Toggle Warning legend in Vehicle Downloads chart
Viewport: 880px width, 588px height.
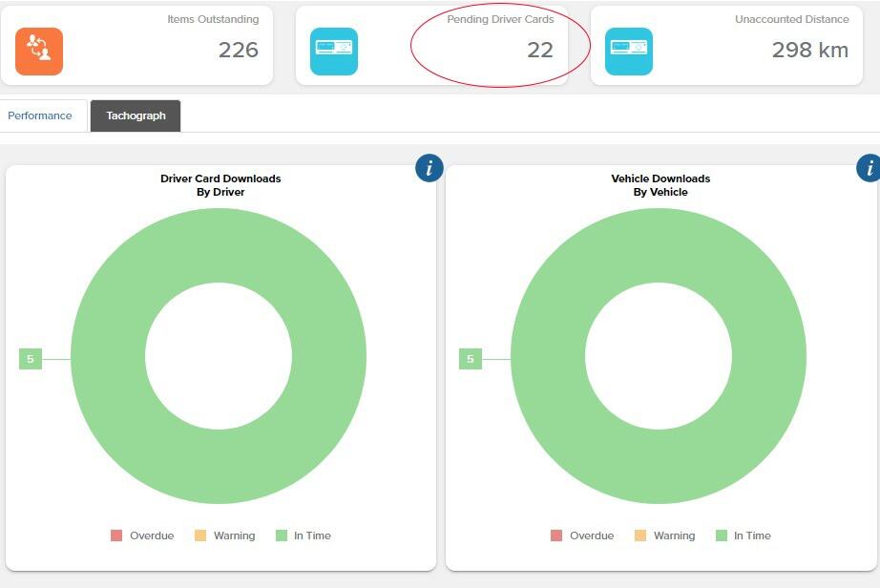coord(665,535)
